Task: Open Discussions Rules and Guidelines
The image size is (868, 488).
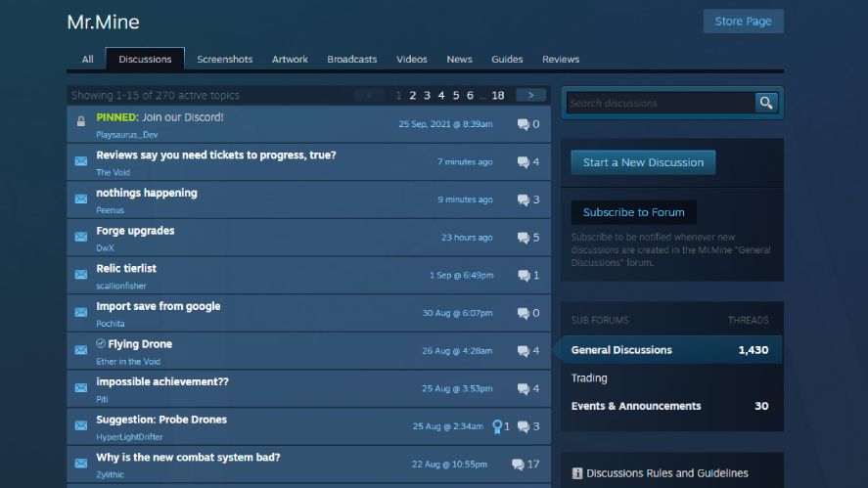Action: pyautogui.click(x=667, y=473)
